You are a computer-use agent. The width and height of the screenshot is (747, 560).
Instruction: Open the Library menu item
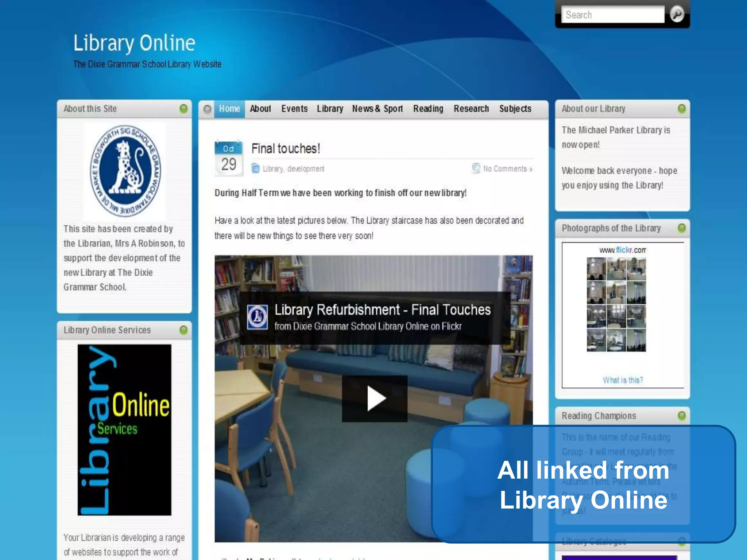(330, 109)
